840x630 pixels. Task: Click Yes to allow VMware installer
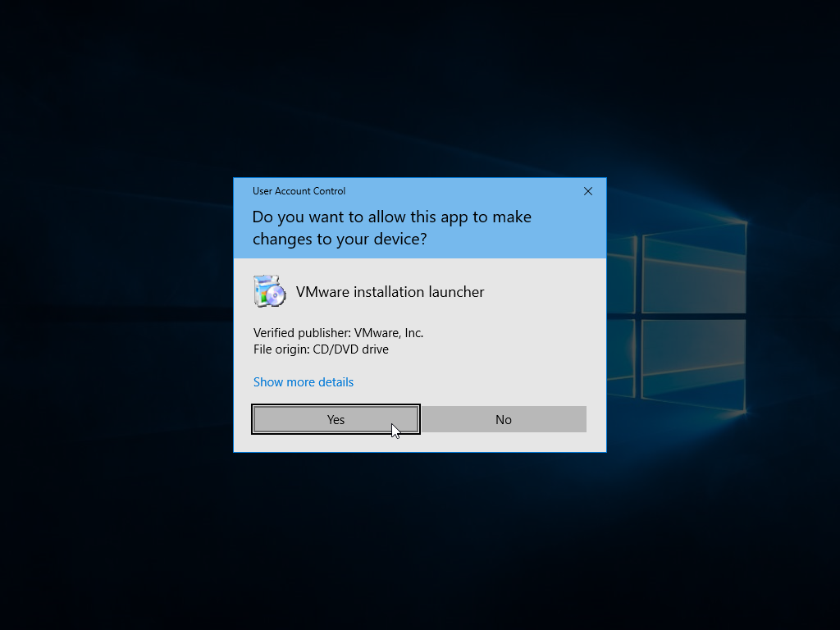(x=336, y=419)
